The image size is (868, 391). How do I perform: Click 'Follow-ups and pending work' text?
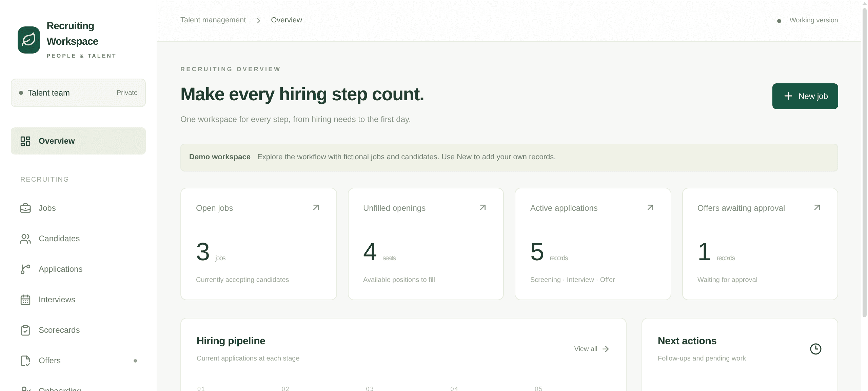pyautogui.click(x=702, y=358)
